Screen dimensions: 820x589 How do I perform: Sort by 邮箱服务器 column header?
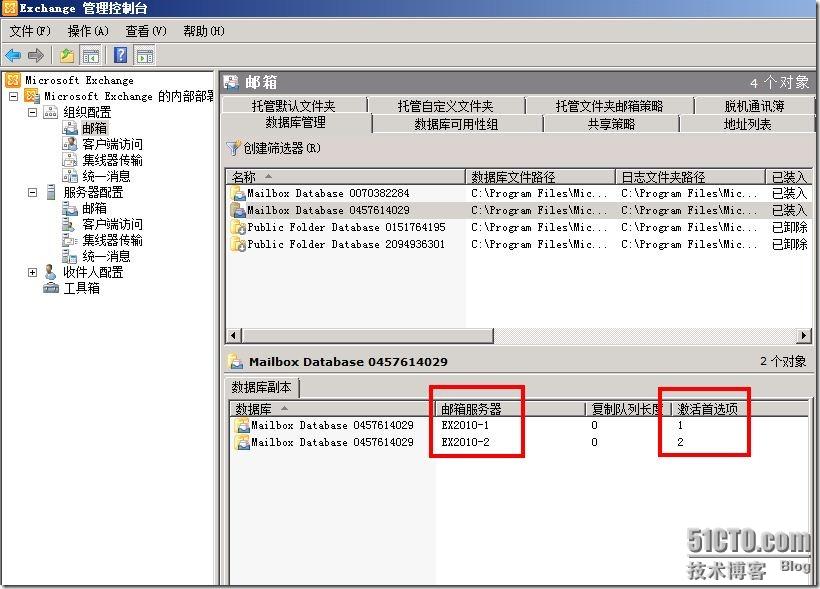pos(509,409)
